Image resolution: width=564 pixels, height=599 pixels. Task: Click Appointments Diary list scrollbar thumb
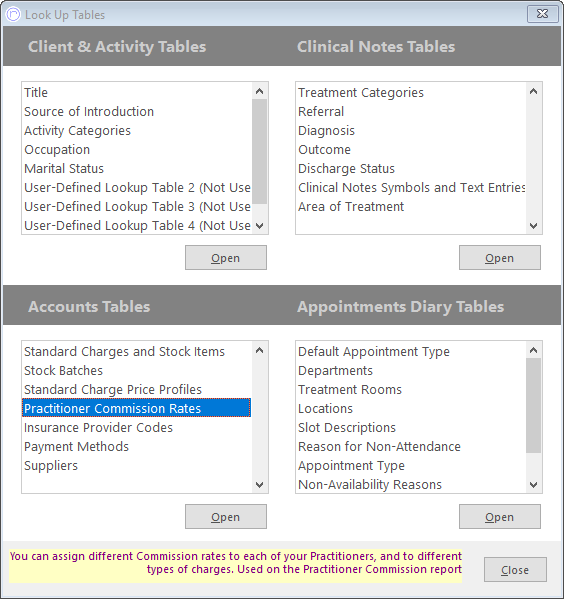click(533, 405)
